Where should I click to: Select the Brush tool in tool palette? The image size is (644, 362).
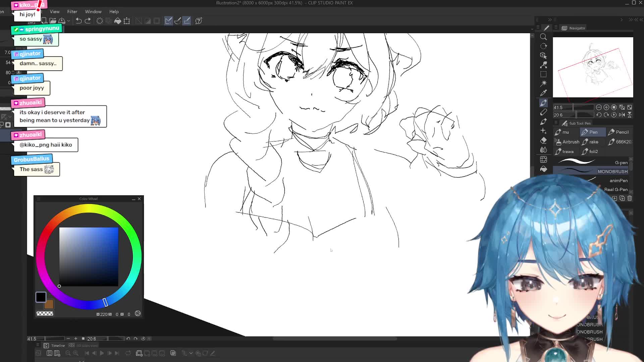pos(543,122)
